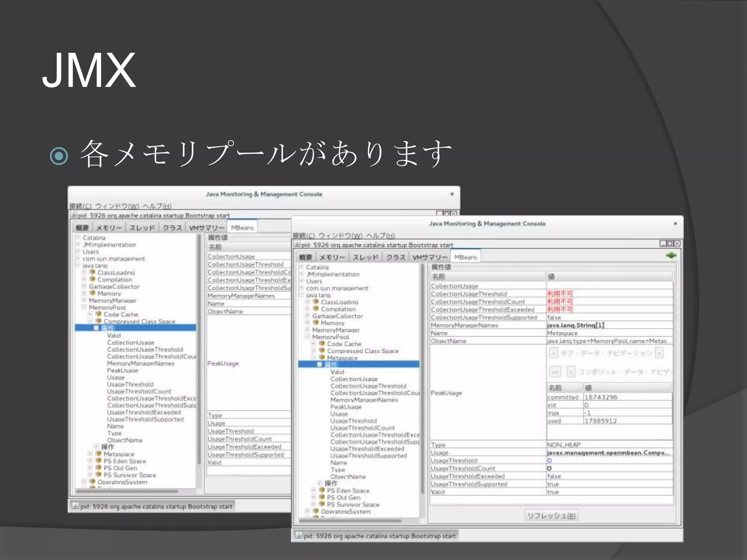The image size is (747, 560).
Task: Collapse java.lang node in front window
Action: (301, 295)
